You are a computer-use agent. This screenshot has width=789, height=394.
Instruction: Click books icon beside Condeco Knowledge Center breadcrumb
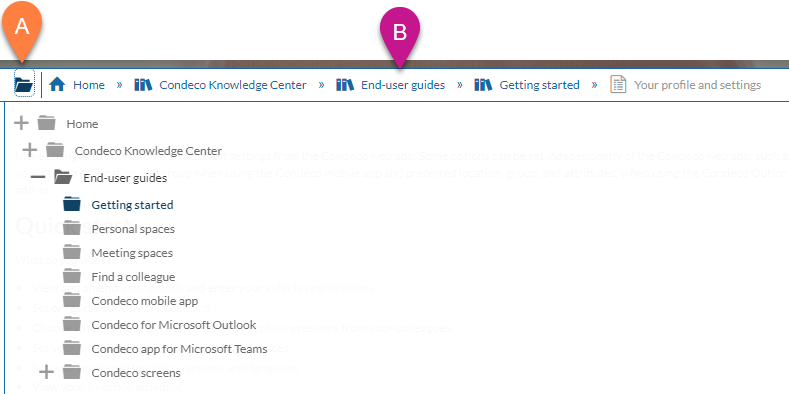[143, 85]
